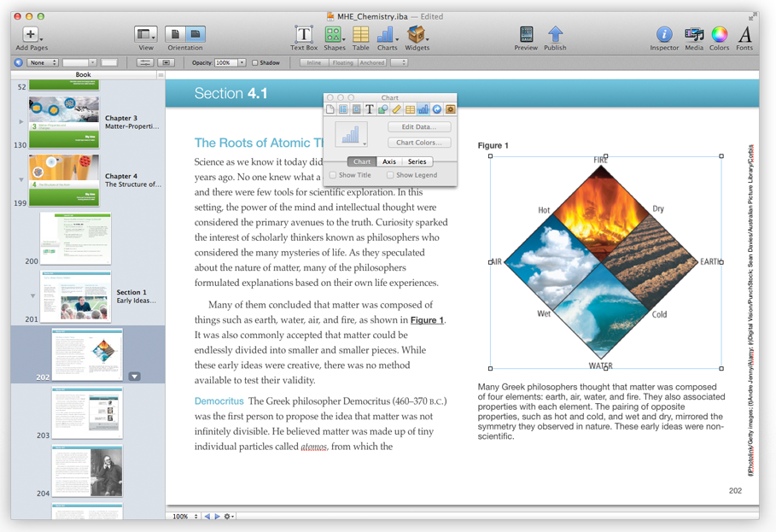This screenshot has width=776, height=532.
Task: Insert a Table from the toolbar
Action: click(361, 34)
